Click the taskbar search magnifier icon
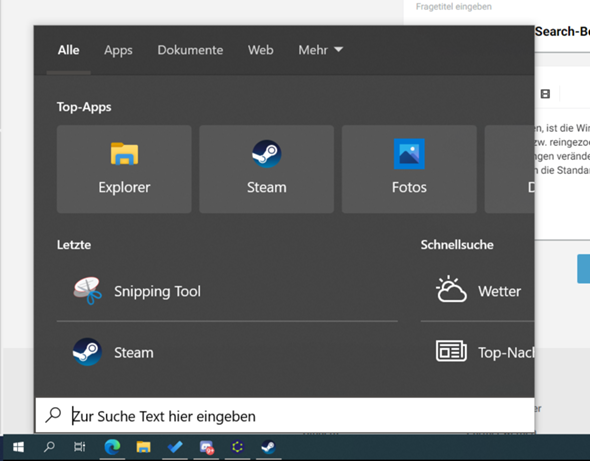 [49, 447]
